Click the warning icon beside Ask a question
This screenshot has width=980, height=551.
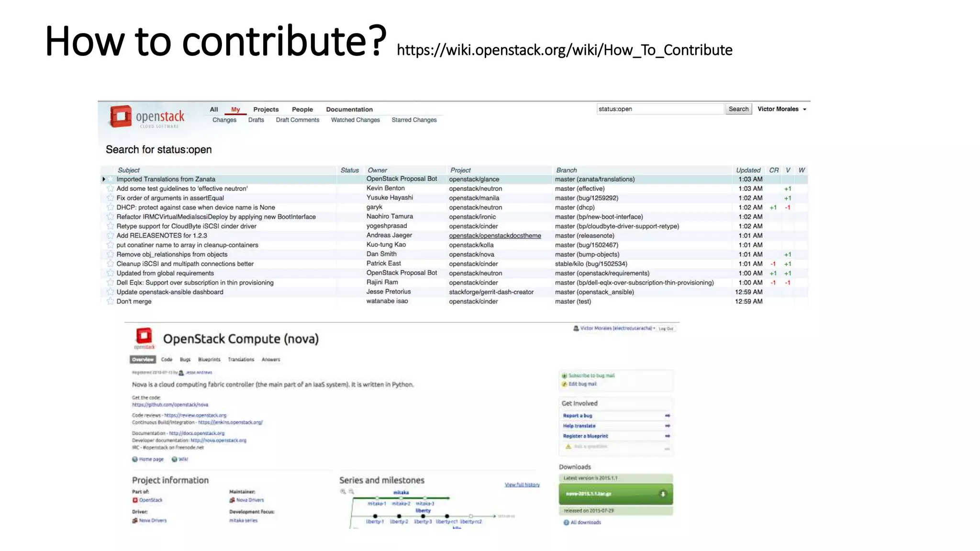568,446
